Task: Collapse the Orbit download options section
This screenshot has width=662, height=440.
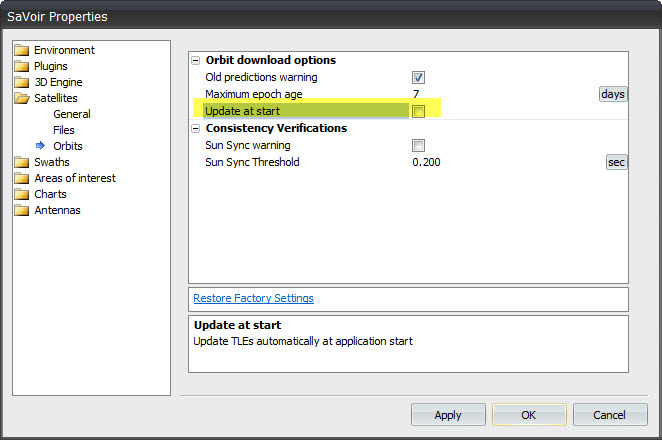Action: click(x=196, y=61)
